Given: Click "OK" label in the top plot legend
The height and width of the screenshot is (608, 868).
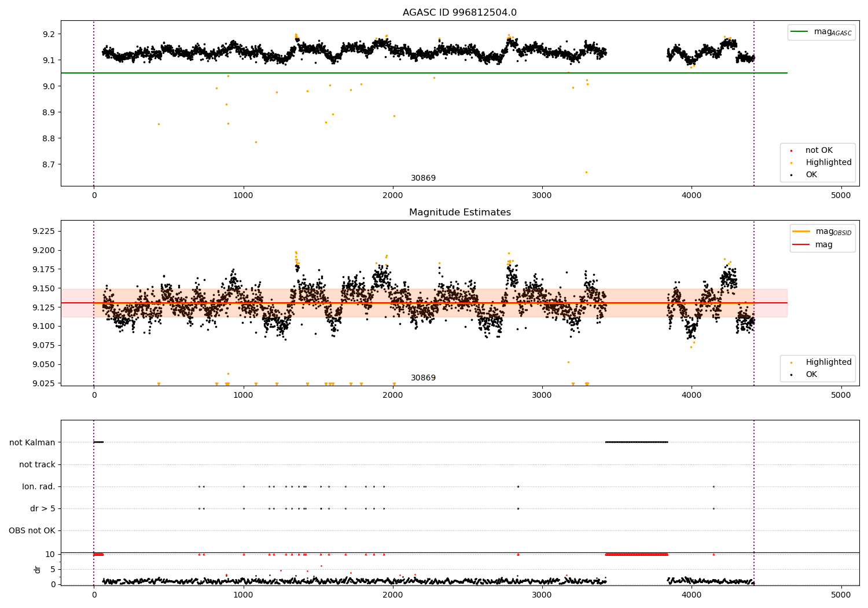Looking at the screenshot, I should (x=811, y=175).
